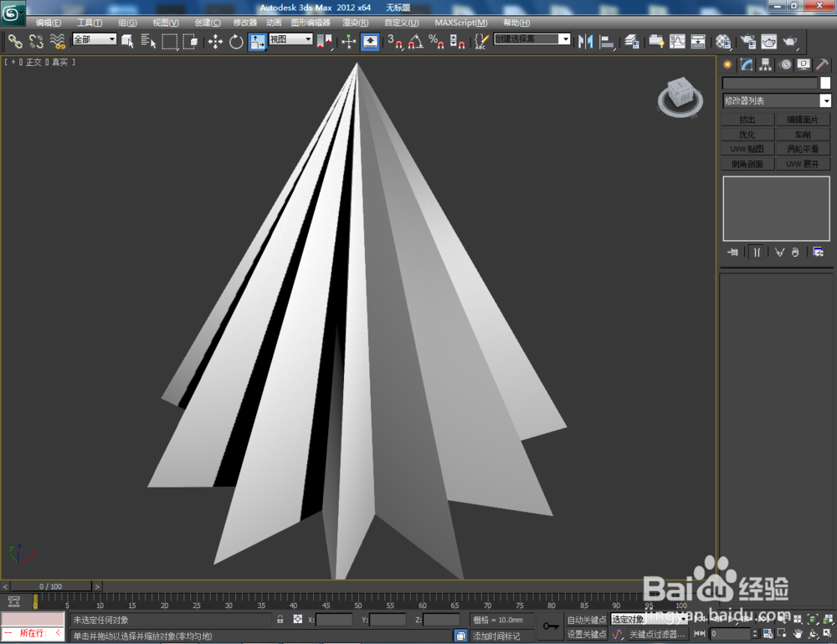Open the 编辑(E) menu

(x=49, y=23)
